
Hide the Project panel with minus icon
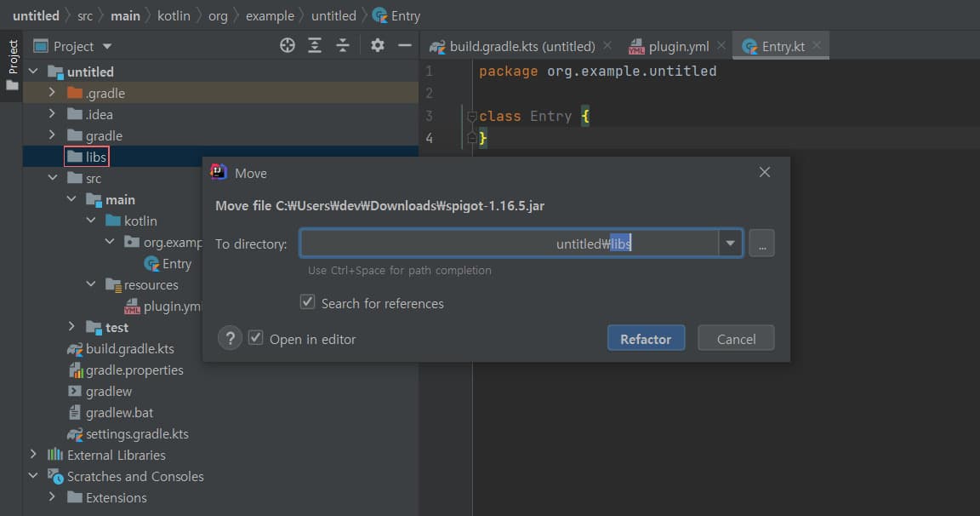[405, 46]
